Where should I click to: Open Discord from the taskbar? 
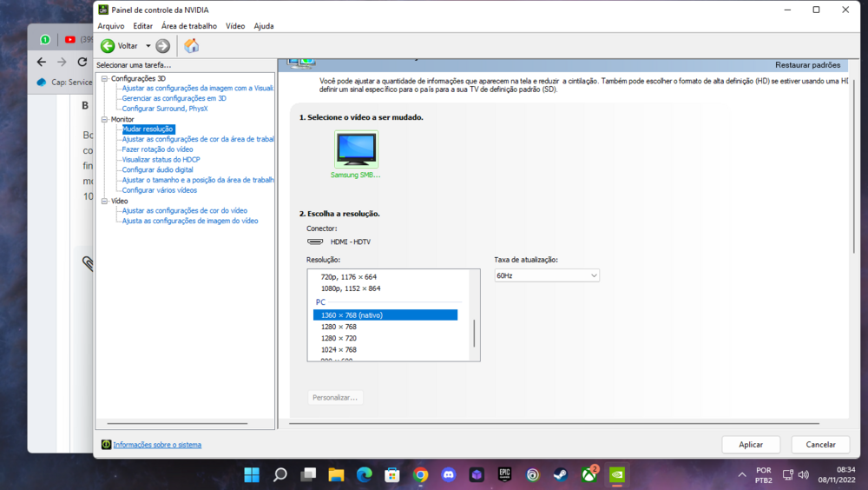(x=449, y=475)
